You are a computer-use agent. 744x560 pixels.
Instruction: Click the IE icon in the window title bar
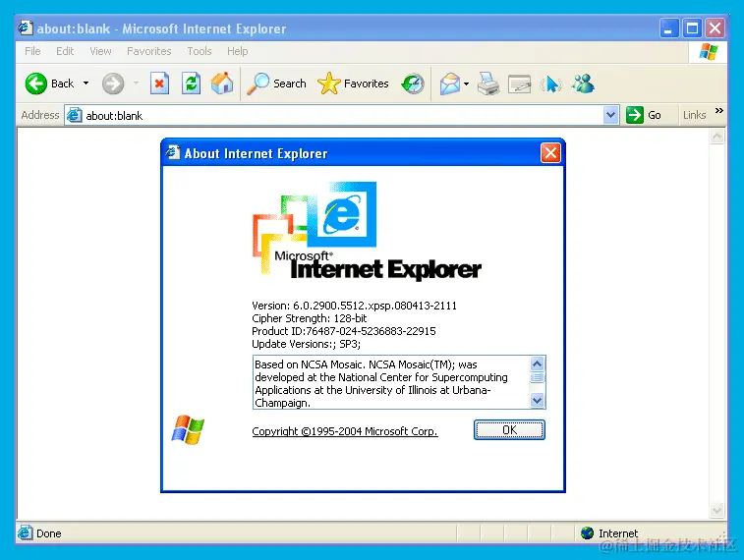pyautogui.click(x=26, y=28)
